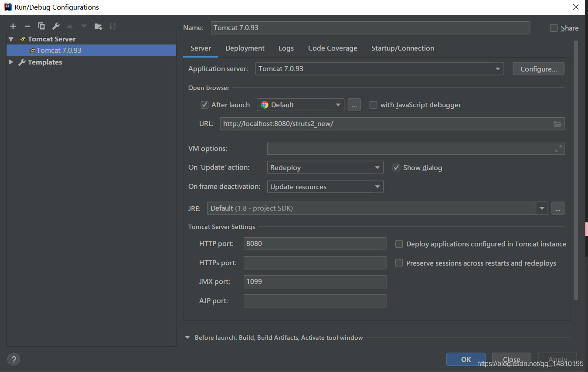Expand the Templates tree node
The width and height of the screenshot is (588, 372).
[11, 62]
